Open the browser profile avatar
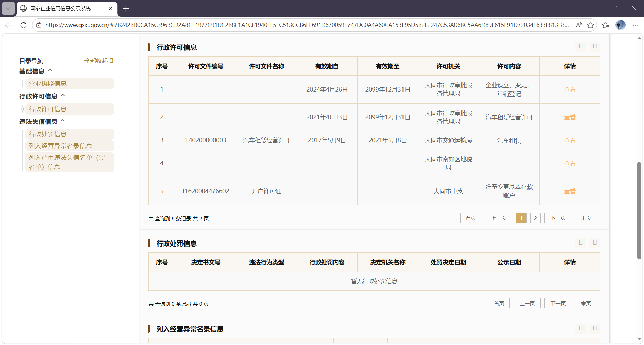This screenshot has height=345, width=644. pyautogui.click(x=620, y=25)
